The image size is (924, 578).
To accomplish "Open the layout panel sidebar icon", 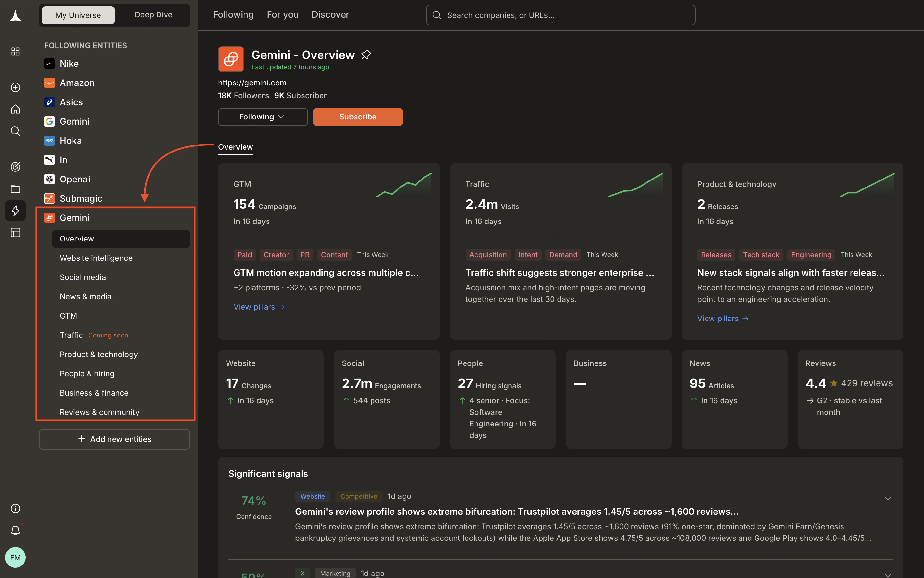I will click(15, 232).
